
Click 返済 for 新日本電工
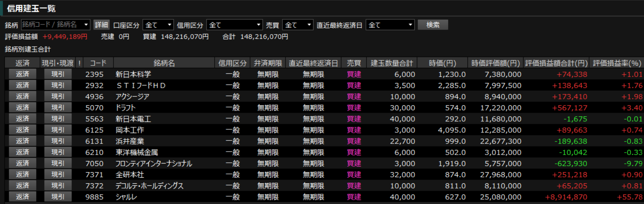pos(22,119)
